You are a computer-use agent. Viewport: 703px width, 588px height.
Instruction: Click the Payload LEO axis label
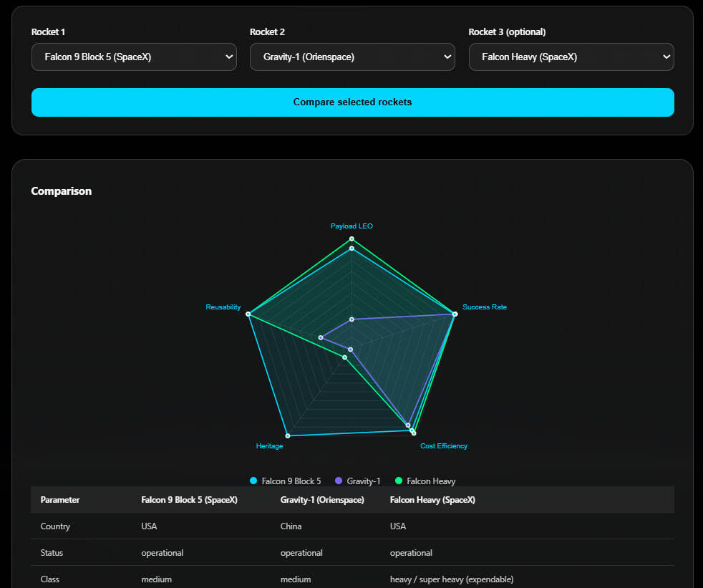coord(351,226)
